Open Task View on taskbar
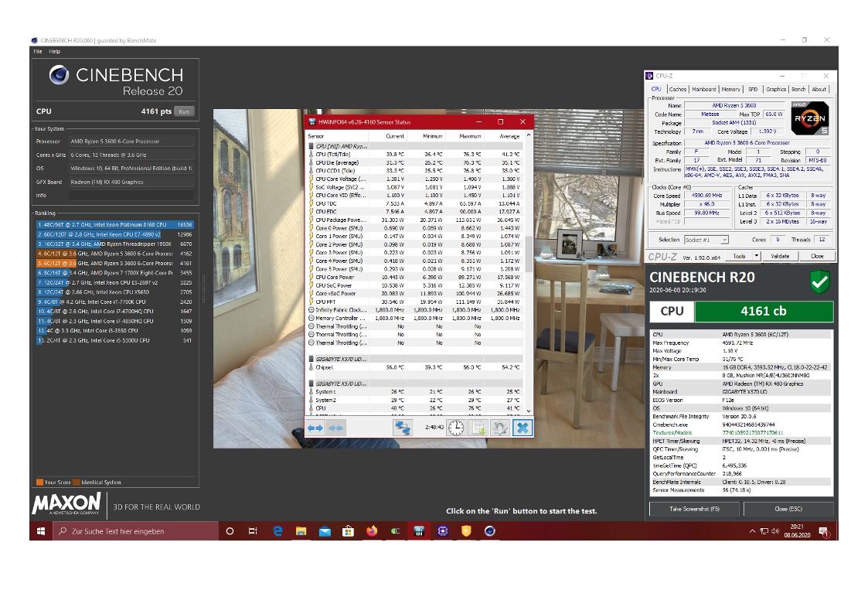This screenshot has width=868, height=614. (x=253, y=531)
